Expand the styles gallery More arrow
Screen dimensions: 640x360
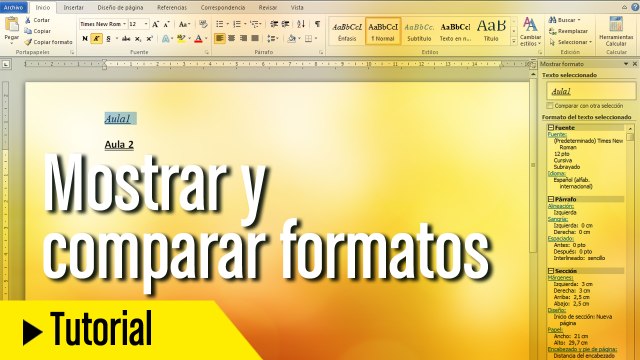tap(513, 42)
